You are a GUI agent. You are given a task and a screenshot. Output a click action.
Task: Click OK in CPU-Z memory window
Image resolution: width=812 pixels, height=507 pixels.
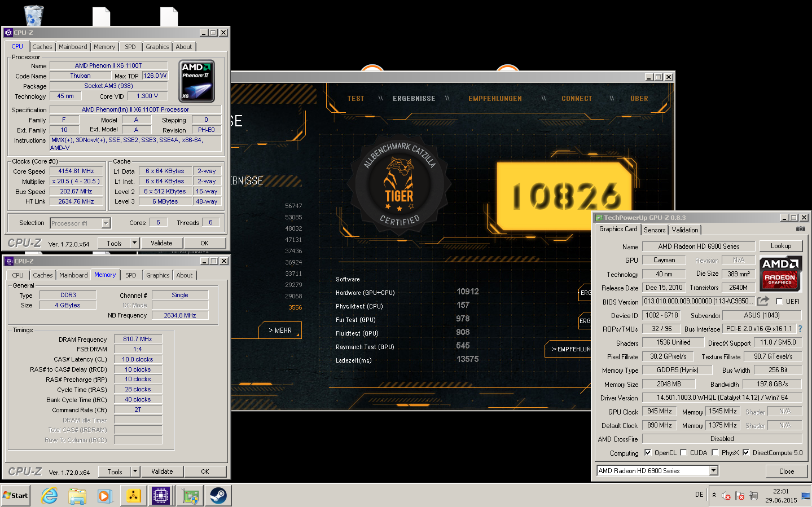(205, 471)
